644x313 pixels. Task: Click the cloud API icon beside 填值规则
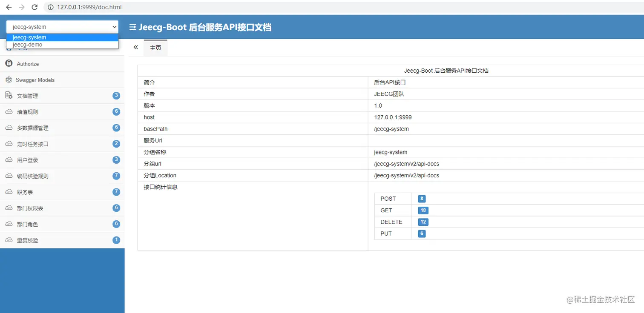click(x=9, y=111)
